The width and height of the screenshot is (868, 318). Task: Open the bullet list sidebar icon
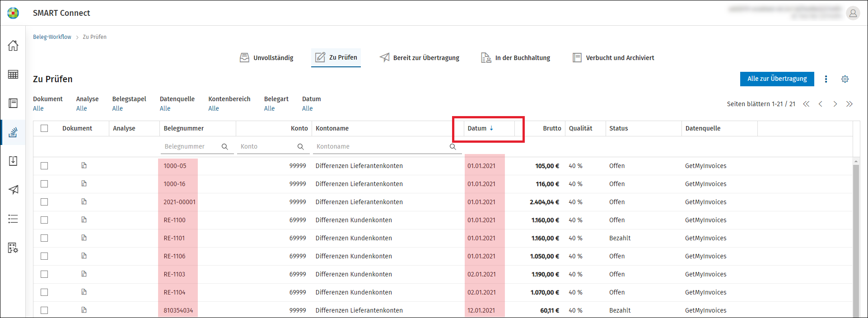pos(13,219)
